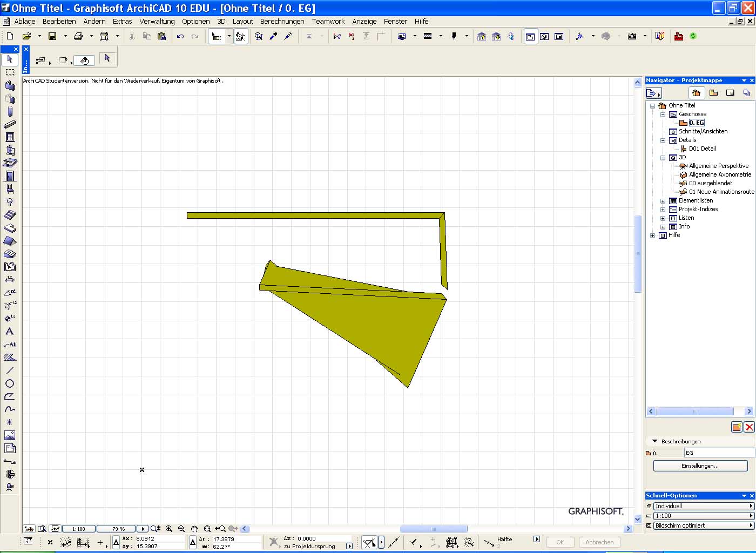Toggle the arrow selection method button
This screenshot has height=553, width=756.
click(107, 58)
